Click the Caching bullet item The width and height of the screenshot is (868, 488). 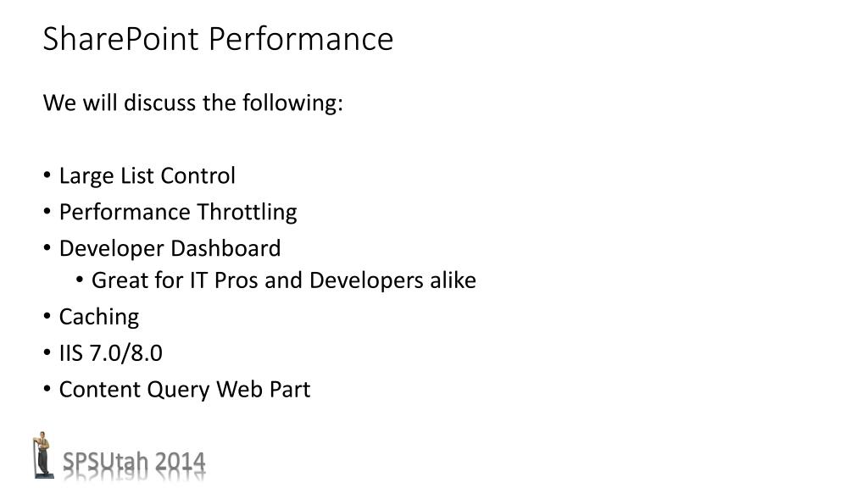[99, 318]
